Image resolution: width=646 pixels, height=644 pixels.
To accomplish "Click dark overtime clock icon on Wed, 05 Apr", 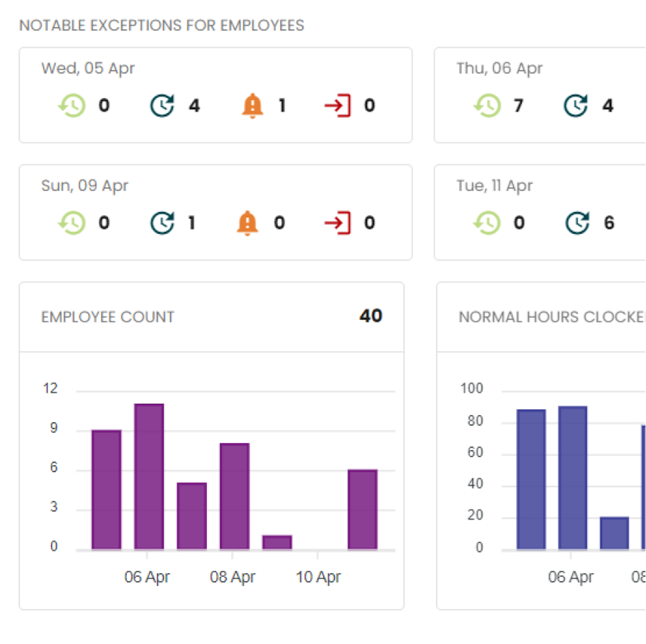I will click(x=162, y=106).
